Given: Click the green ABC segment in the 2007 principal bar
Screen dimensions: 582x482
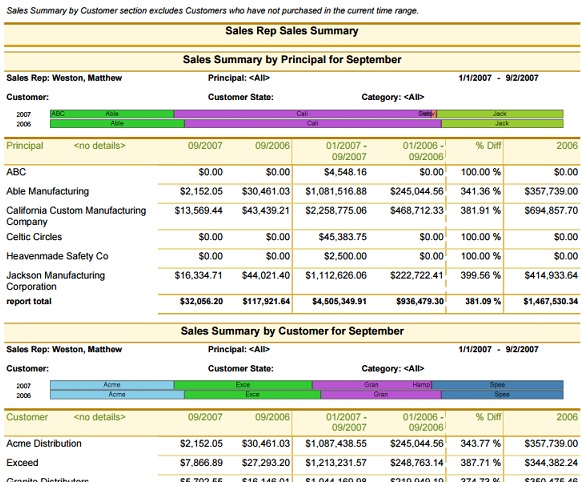Looking at the screenshot, I should (x=58, y=114).
